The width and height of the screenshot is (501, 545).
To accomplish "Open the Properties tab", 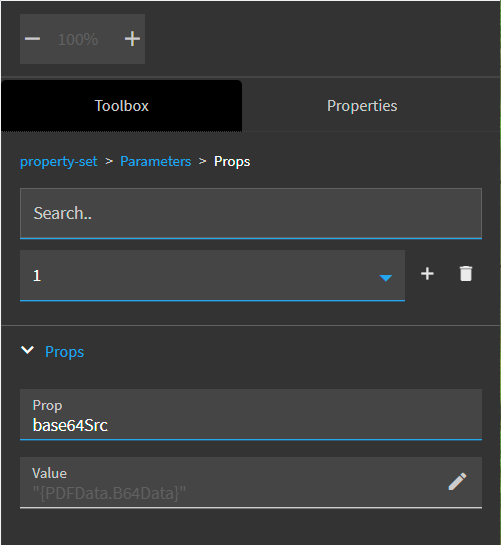I will pos(362,106).
